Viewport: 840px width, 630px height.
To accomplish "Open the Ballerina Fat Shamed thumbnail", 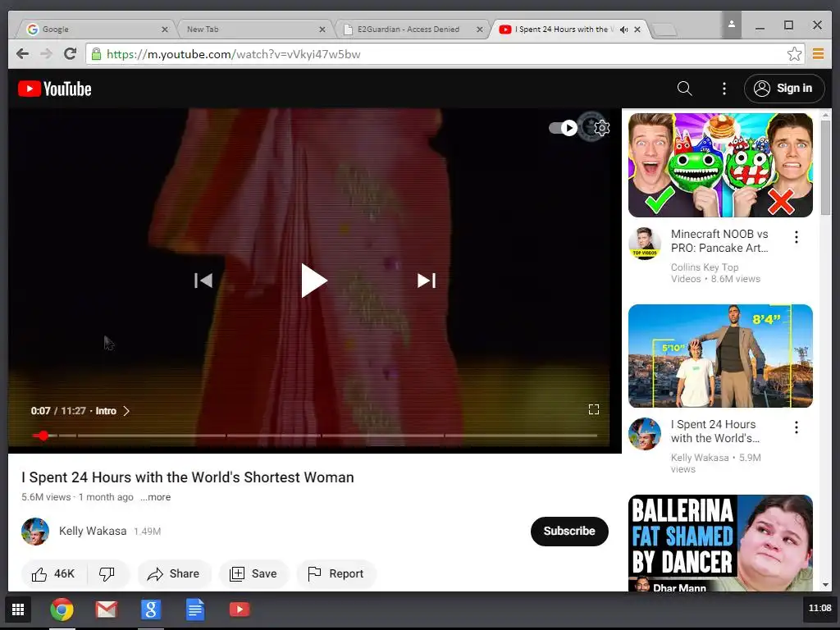I will point(720,543).
